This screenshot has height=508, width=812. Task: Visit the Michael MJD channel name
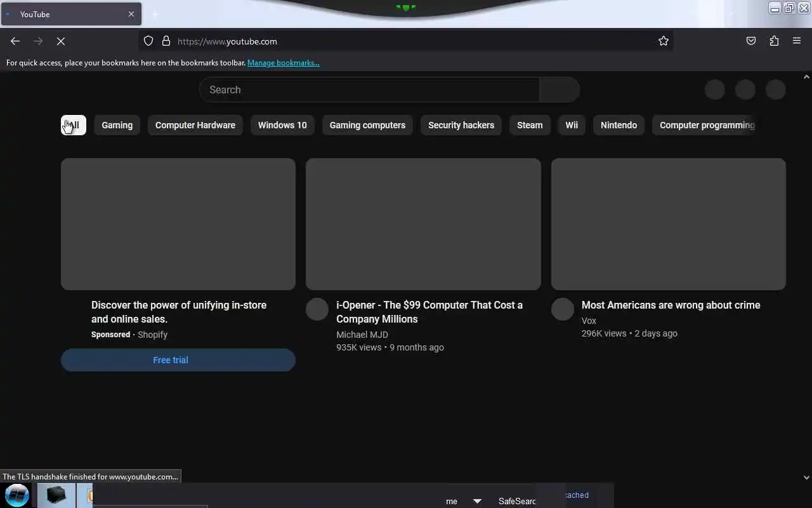point(362,335)
